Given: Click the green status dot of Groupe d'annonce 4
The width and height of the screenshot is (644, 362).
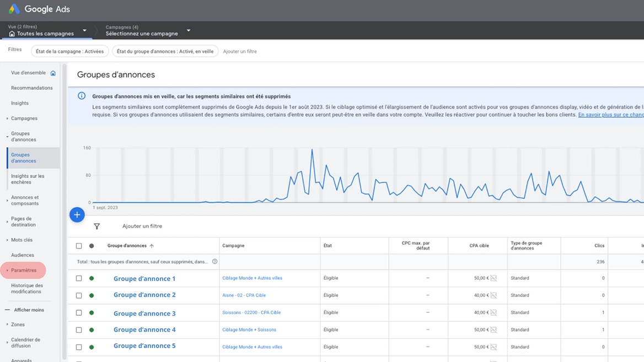Looking at the screenshot, I should 92,330.
